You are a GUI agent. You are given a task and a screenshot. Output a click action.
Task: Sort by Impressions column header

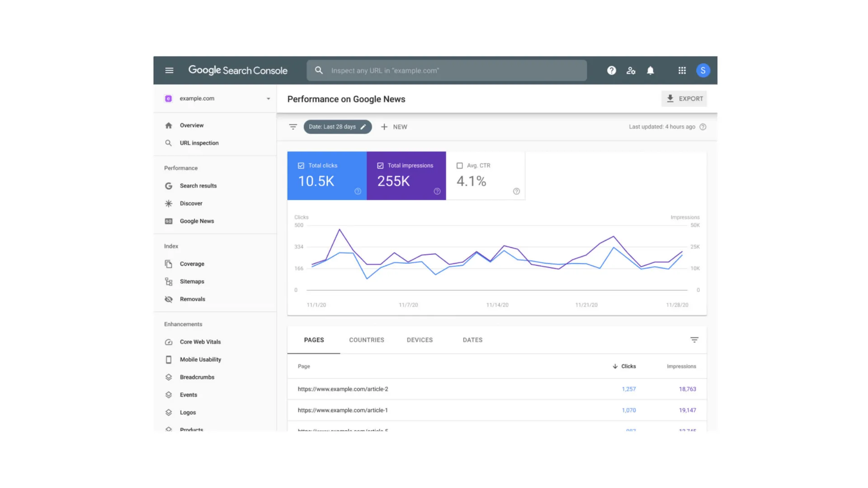pyautogui.click(x=681, y=366)
